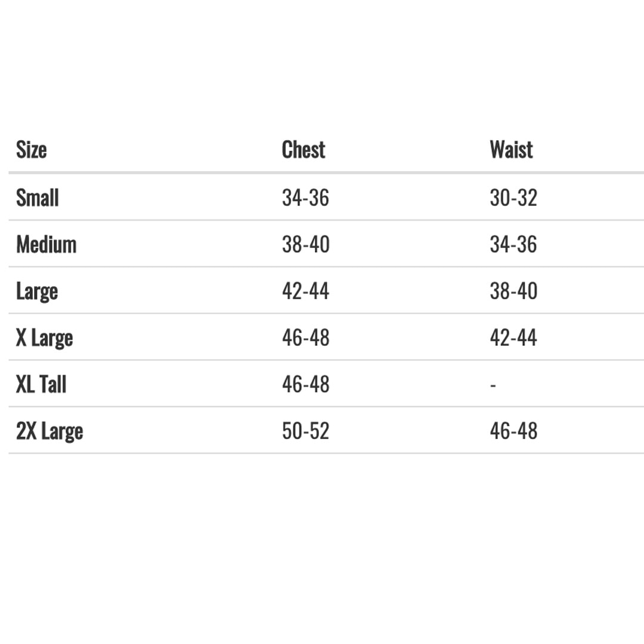644x644 pixels.
Task: Click the Waist column header
Action: 512,150
